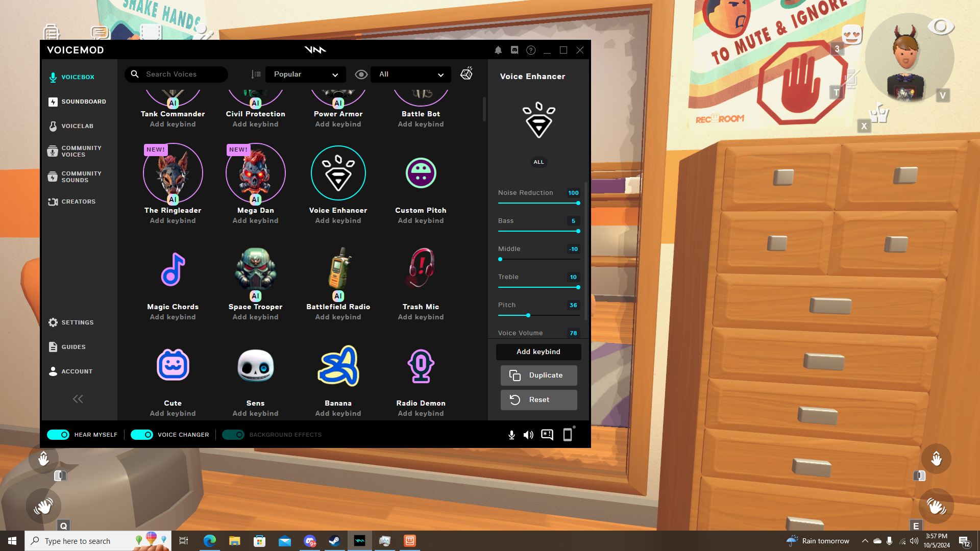The height and width of the screenshot is (551, 980).
Task: Click the random voice dice icon
Action: [x=467, y=74]
